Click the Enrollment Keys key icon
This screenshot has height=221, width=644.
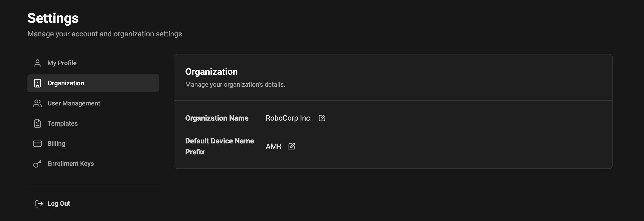(37, 164)
